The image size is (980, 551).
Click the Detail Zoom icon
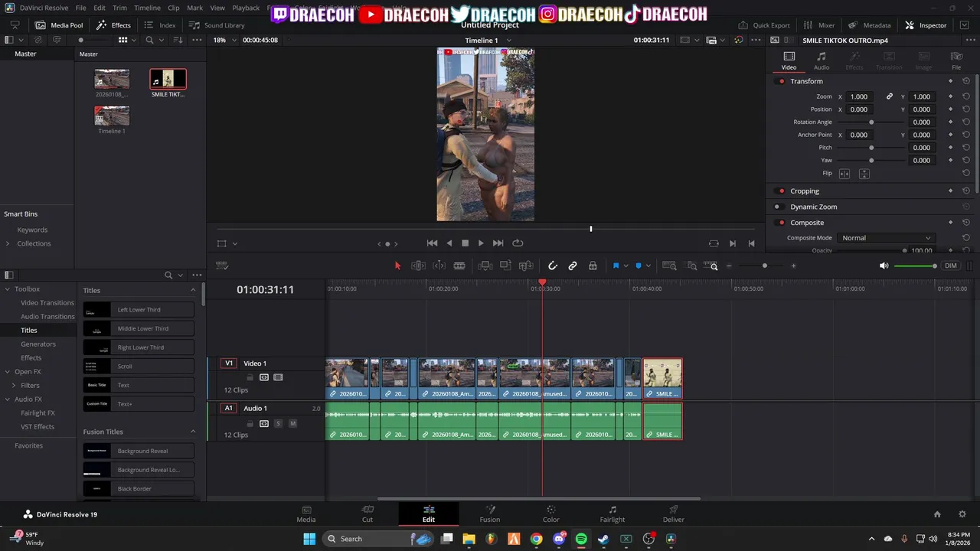pos(692,266)
